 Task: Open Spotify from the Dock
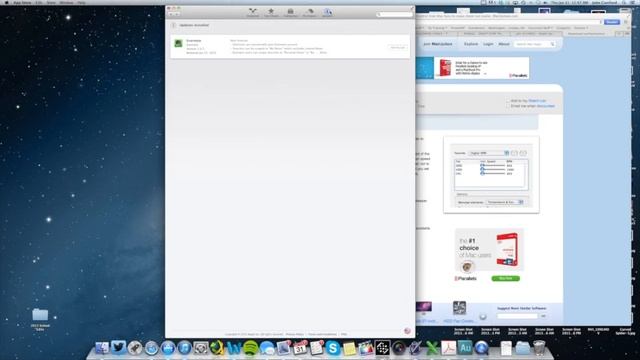point(250,348)
